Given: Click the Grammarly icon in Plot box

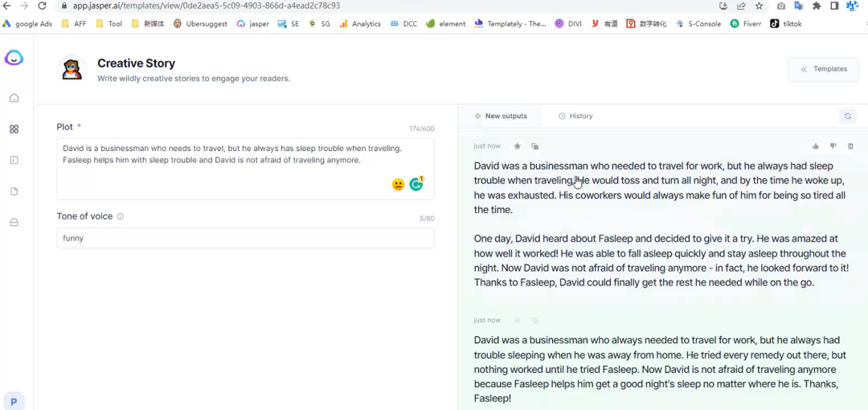Looking at the screenshot, I should click(x=416, y=185).
